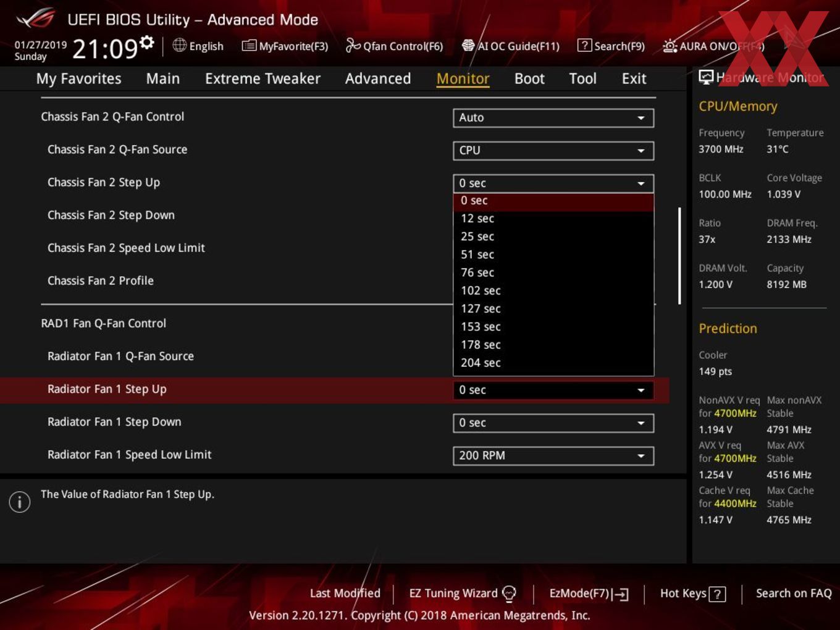The image size is (840, 630).
Task: Click the globe language icon
Action: (x=179, y=45)
